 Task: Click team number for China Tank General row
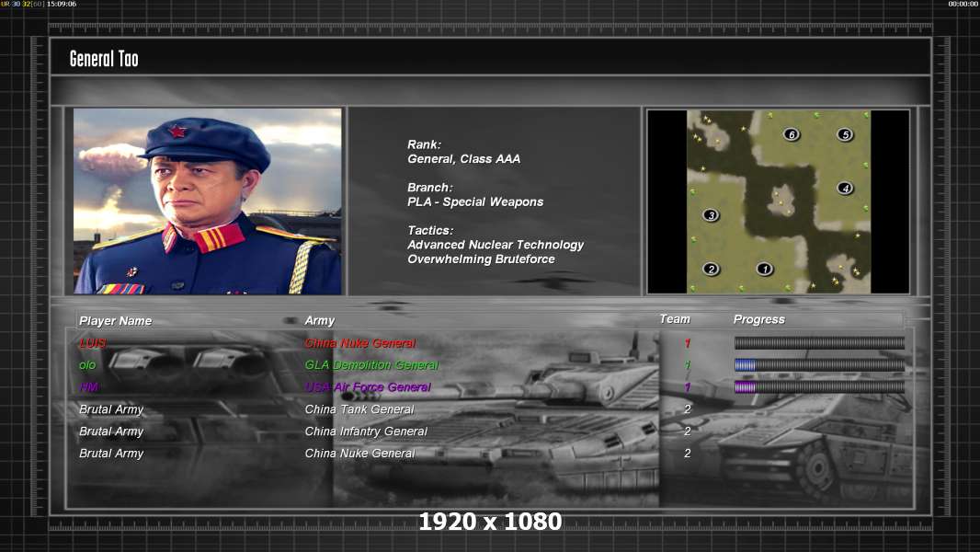(688, 409)
